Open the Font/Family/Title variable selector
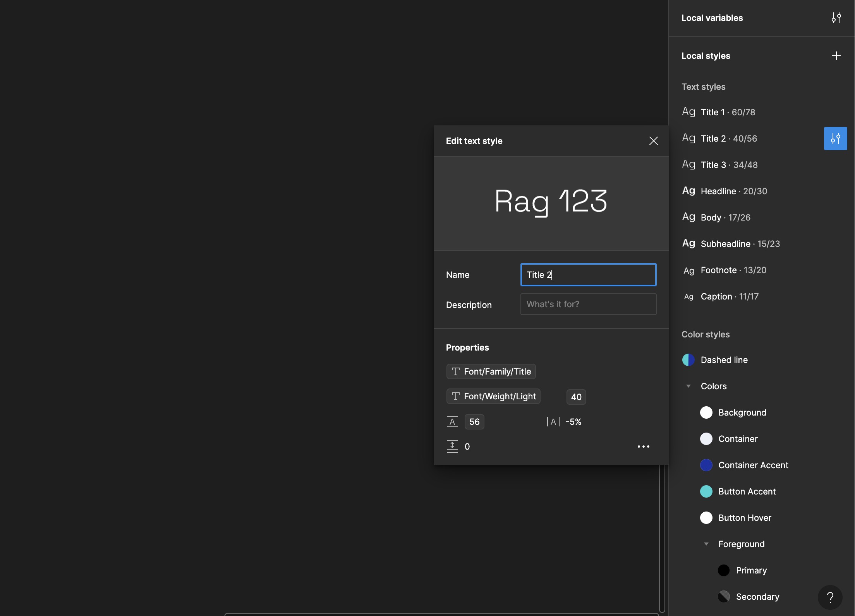855x616 pixels. [x=491, y=371]
